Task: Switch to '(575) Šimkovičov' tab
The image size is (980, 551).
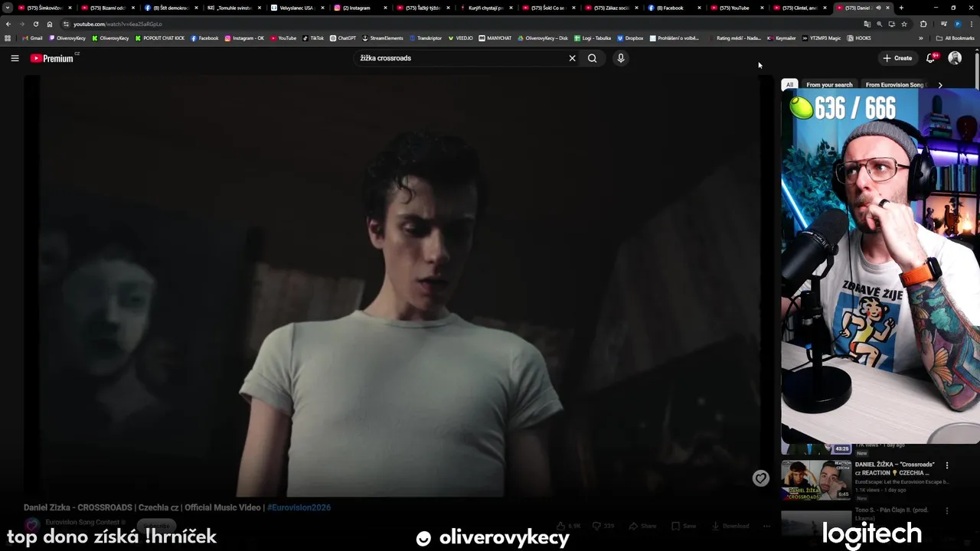Action: coord(46,8)
